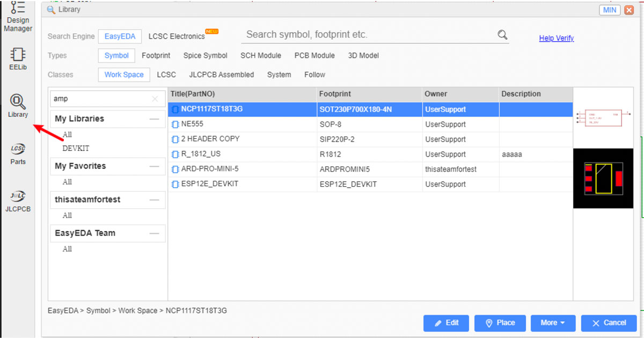
Task: Select All under thisateamfortest
Action: [x=67, y=215]
